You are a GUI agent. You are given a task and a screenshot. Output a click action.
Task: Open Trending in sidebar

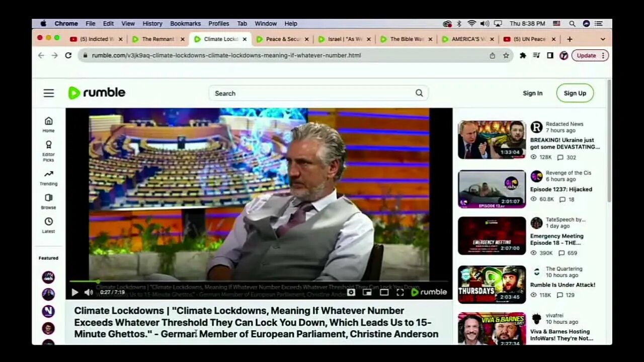pyautogui.click(x=48, y=178)
